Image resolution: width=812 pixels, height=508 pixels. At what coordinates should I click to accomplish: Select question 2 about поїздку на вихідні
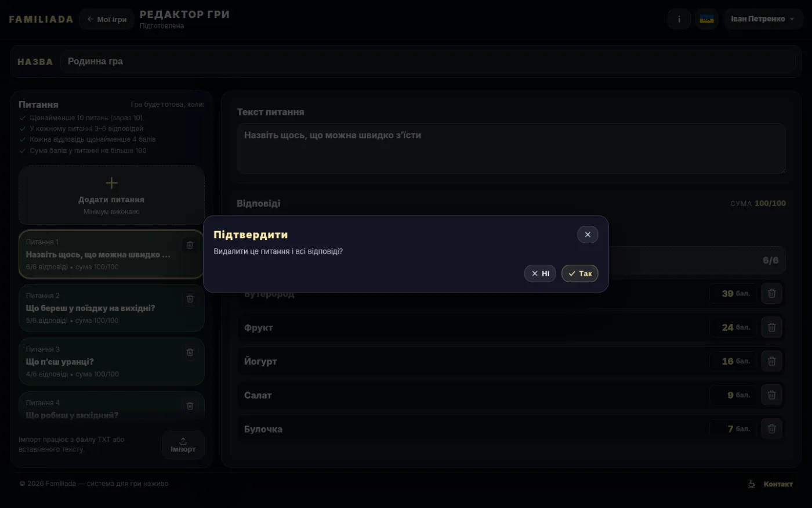tap(111, 308)
